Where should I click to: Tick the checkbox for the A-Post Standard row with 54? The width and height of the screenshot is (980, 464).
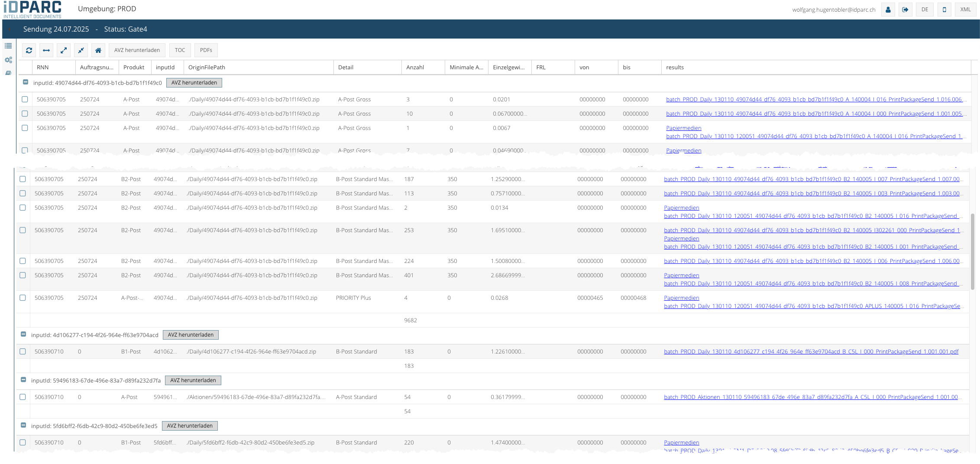(23, 397)
